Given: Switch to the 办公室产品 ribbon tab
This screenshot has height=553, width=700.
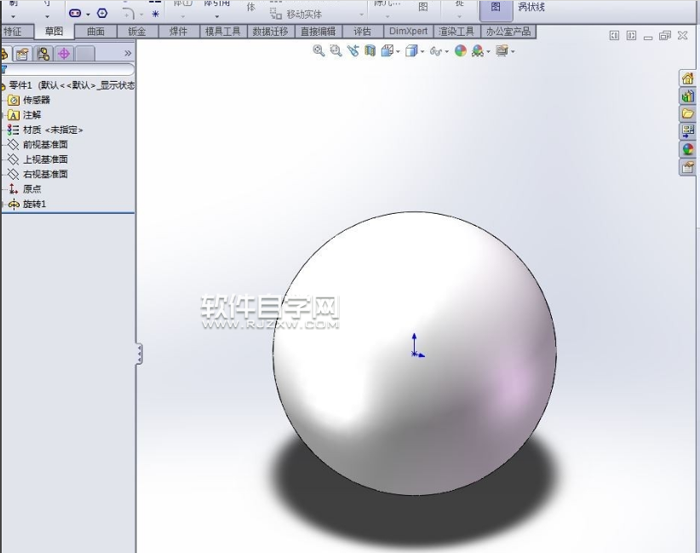Looking at the screenshot, I should (x=508, y=32).
